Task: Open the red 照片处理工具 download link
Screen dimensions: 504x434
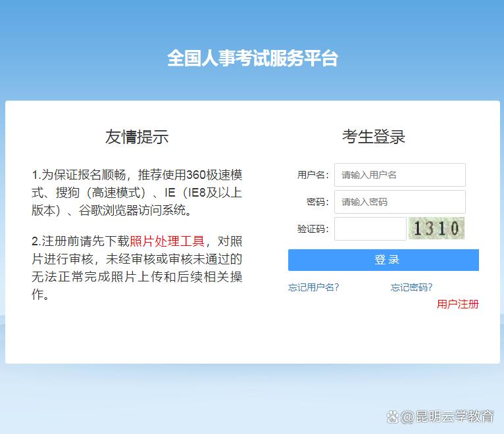Action: pyautogui.click(x=167, y=241)
